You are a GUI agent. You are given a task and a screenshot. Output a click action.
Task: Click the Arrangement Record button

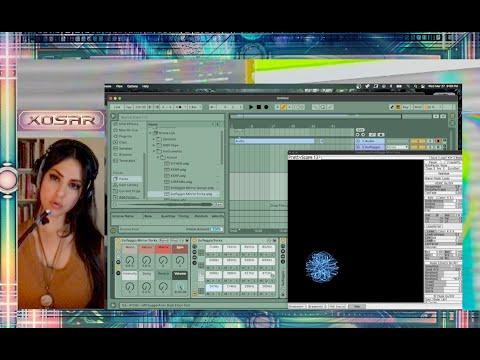(x=266, y=107)
